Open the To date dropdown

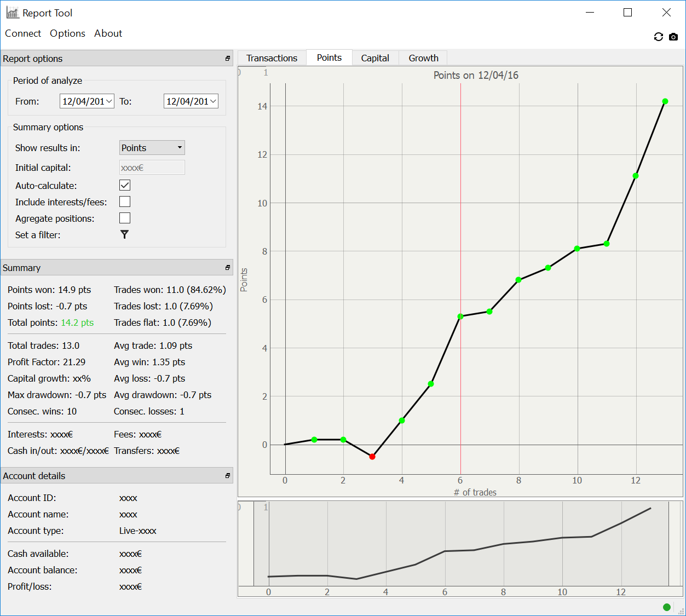213,101
